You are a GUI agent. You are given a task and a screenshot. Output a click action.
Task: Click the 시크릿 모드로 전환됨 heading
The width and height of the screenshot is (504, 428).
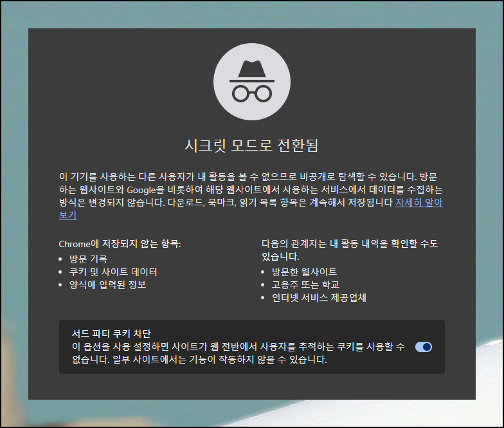(x=252, y=145)
